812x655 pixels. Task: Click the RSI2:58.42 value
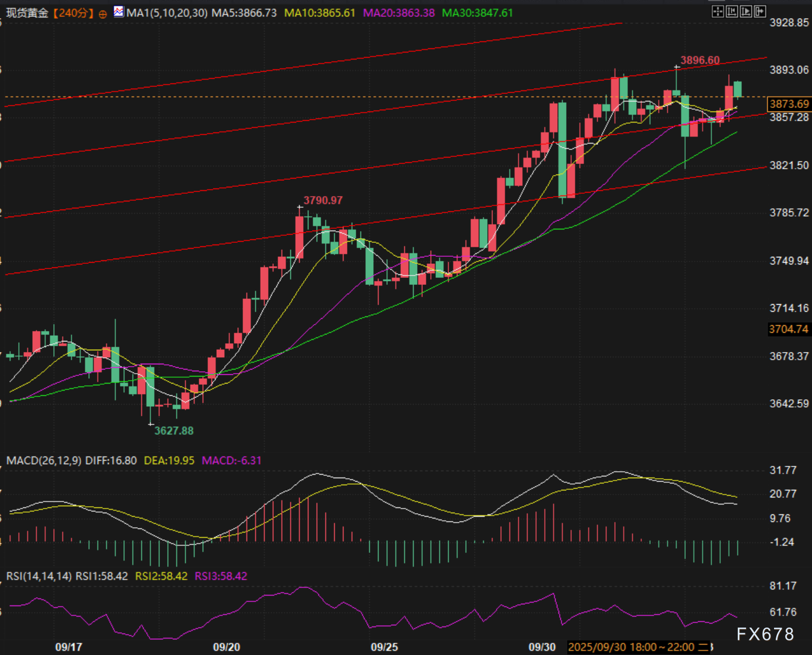(161, 576)
